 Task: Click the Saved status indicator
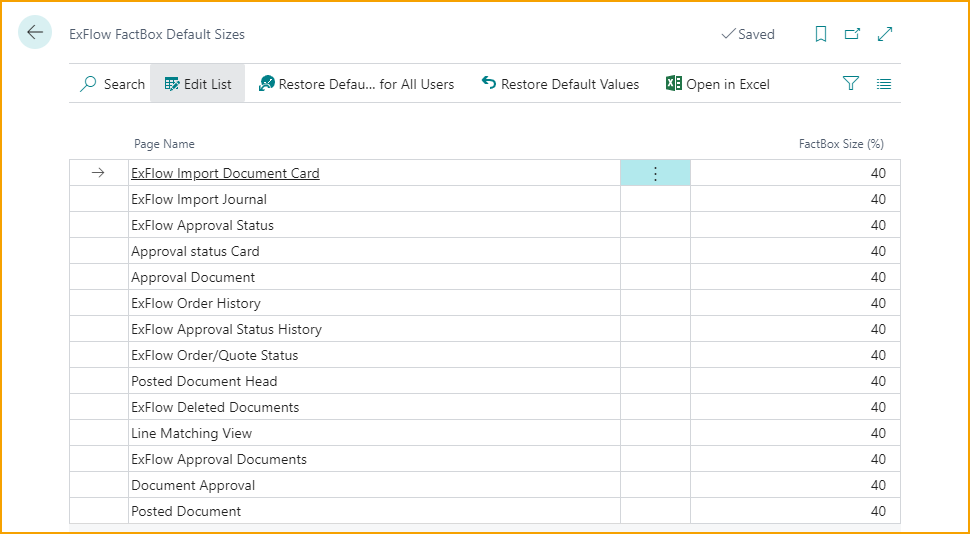[x=748, y=35]
